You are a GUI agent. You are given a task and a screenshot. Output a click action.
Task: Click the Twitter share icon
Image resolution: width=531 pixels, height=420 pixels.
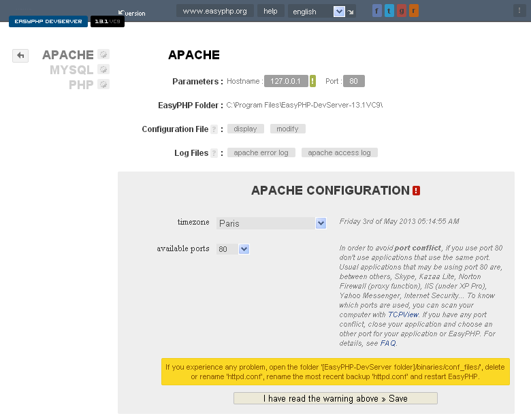point(389,11)
